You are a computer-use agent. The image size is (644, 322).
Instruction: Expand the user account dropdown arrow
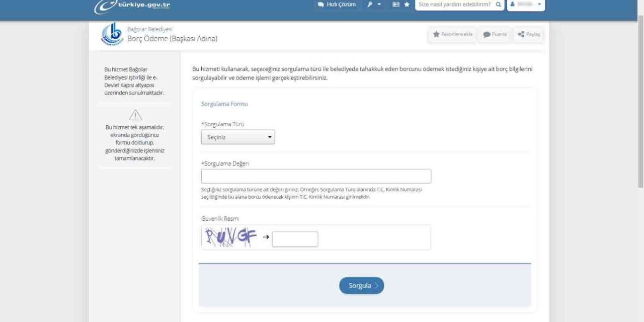539,5
